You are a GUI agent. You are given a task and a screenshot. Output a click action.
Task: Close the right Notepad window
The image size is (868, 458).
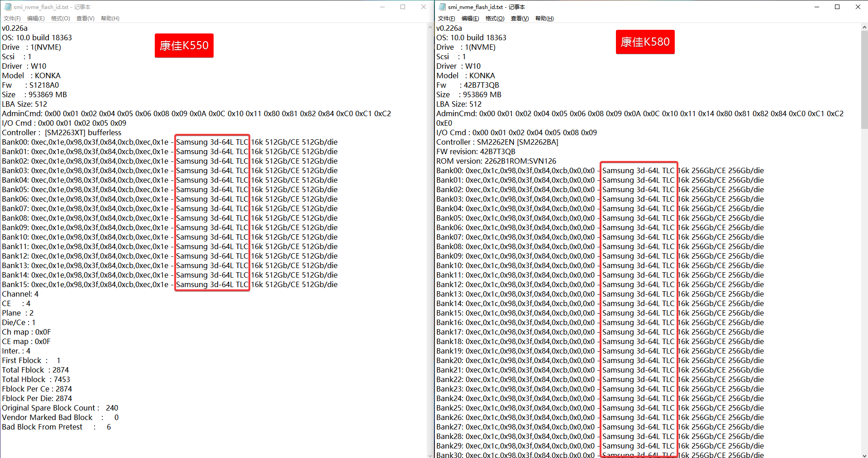pos(858,7)
